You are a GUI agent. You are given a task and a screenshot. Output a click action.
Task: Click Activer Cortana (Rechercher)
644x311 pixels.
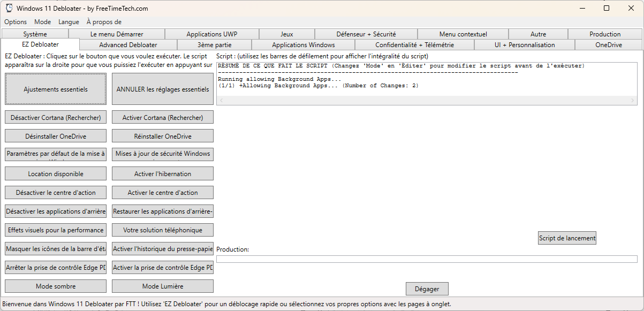(x=163, y=117)
